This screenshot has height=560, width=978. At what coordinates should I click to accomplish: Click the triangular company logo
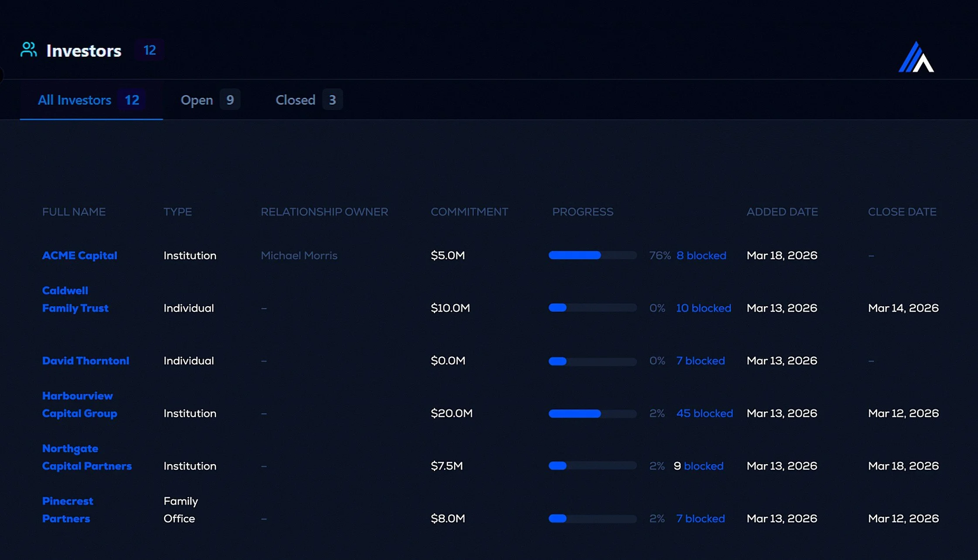coord(916,57)
